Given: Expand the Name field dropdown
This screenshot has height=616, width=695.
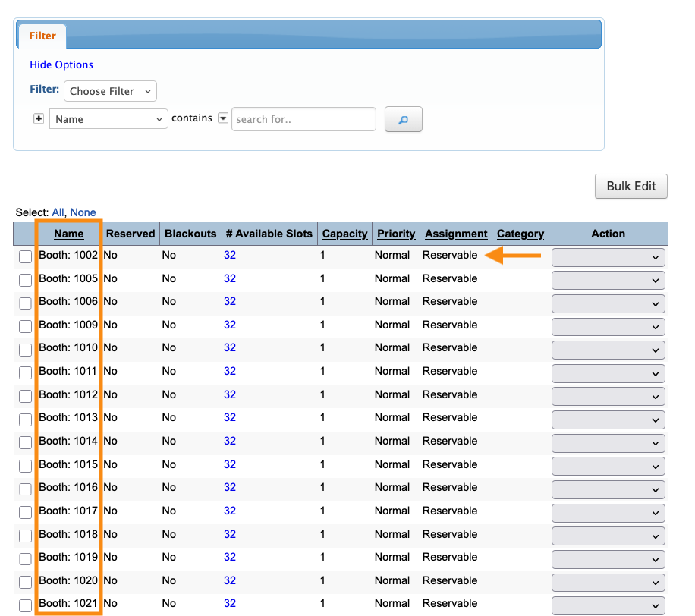Looking at the screenshot, I should (x=108, y=119).
